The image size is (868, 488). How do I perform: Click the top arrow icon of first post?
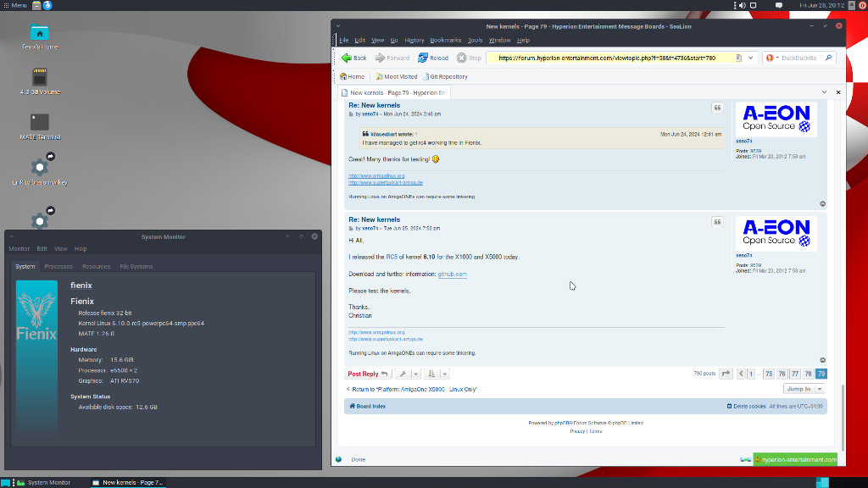click(822, 203)
